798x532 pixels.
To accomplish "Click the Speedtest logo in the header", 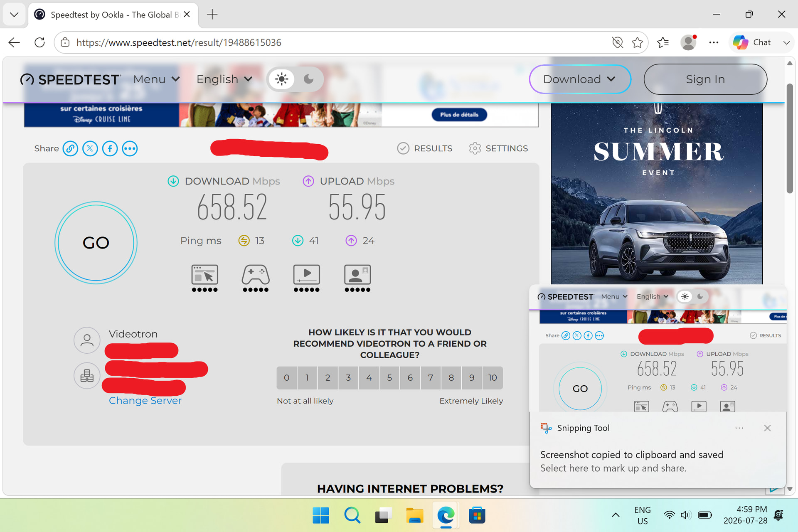I will point(71,79).
